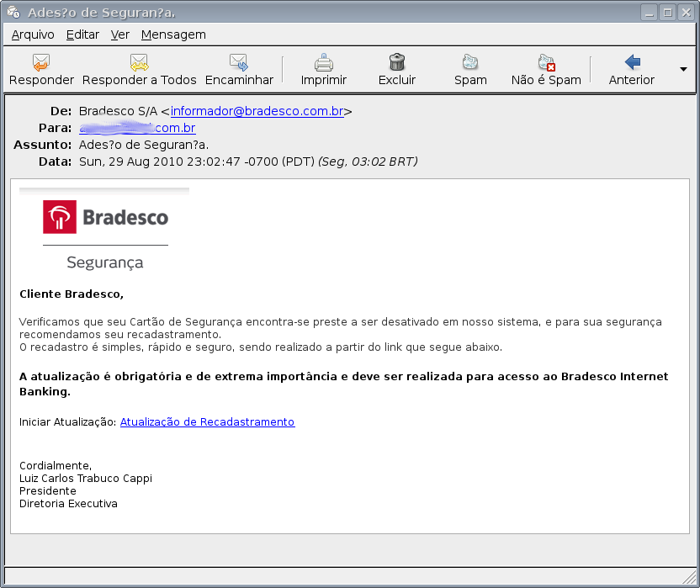700x588 pixels.
Task: Click the subject text after Assunto
Action: (144, 145)
